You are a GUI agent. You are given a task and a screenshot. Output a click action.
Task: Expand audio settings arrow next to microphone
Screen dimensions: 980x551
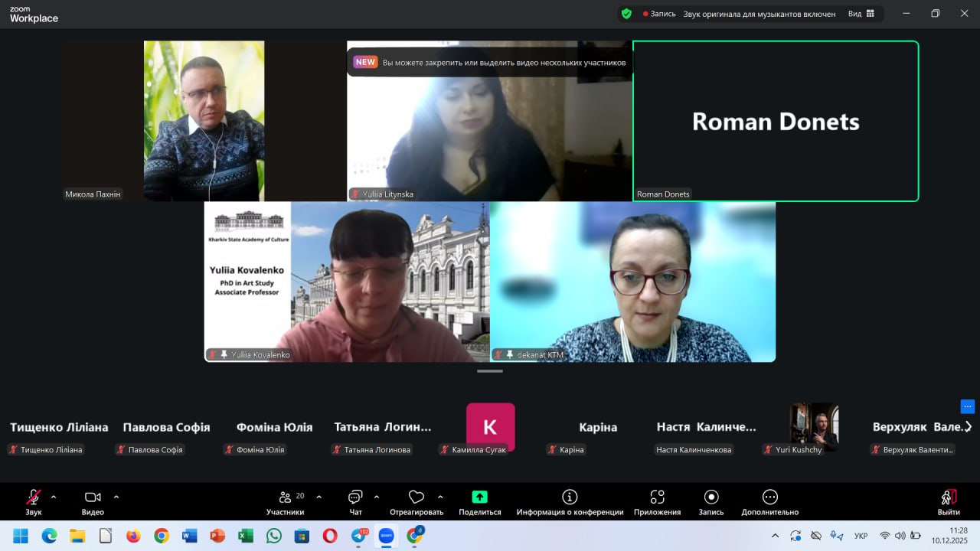(x=54, y=497)
